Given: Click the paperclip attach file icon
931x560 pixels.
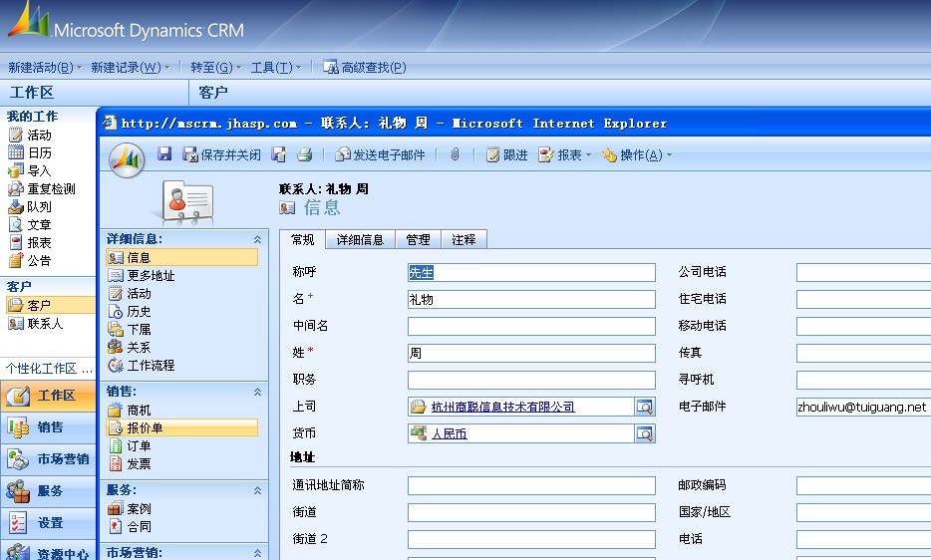Looking at the screenshot, I should tap(455, 155).
